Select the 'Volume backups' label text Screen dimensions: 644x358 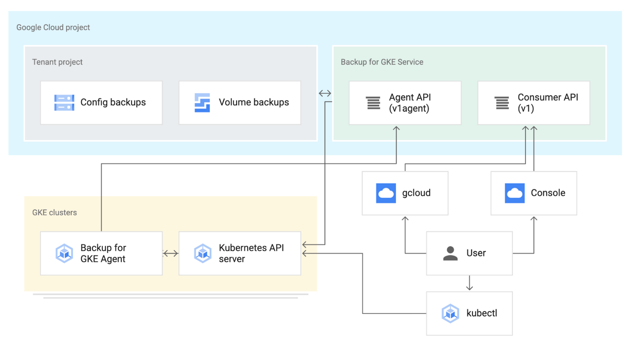point(254,102)
